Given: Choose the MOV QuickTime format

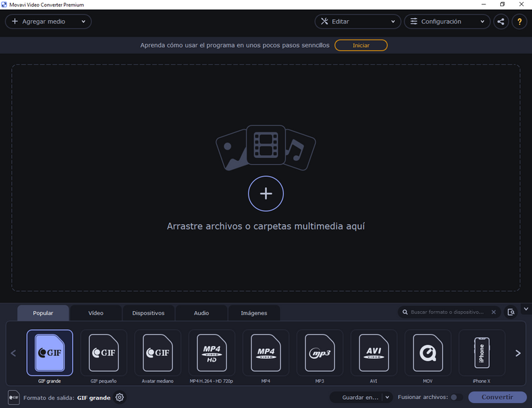Looking at the screenshot, I should (x=428, y=353).
